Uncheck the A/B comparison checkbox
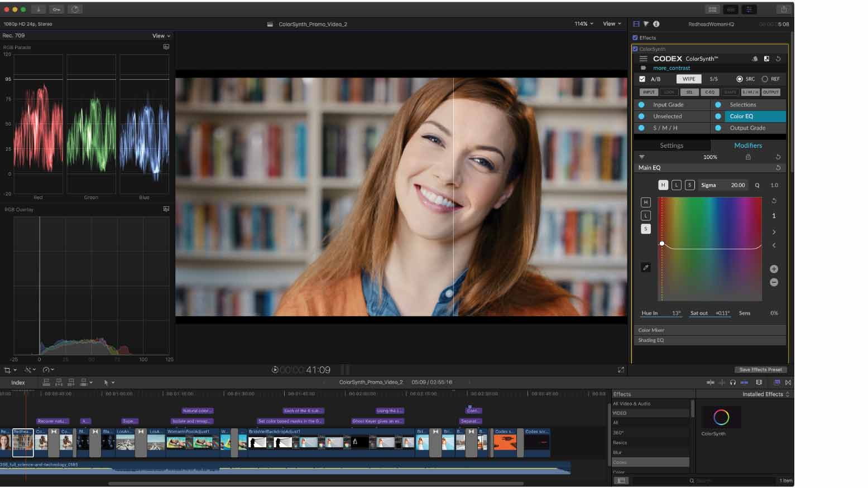Viewport: 868px width, 488px height. click(x=642, y=79)
